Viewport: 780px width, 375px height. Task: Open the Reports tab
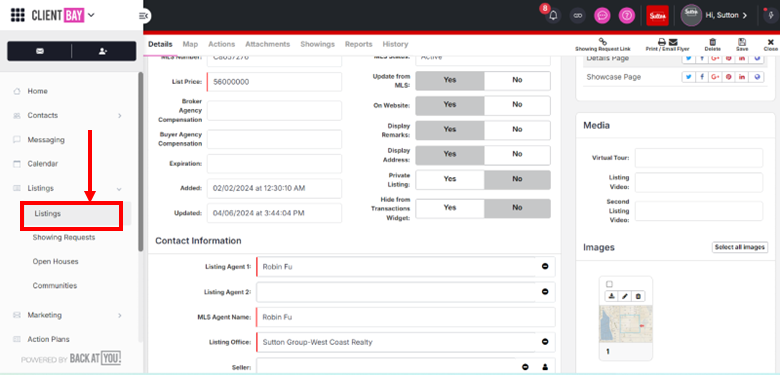(359, 44)
